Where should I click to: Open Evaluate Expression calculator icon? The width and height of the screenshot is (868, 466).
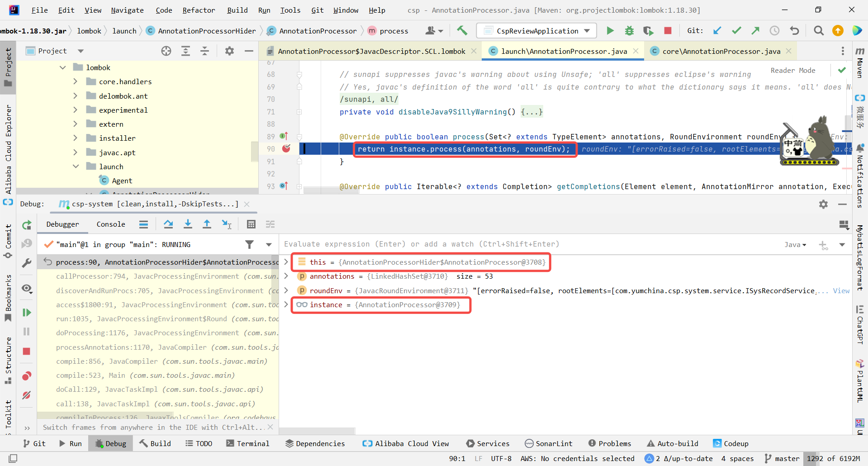tap(251, 224)
